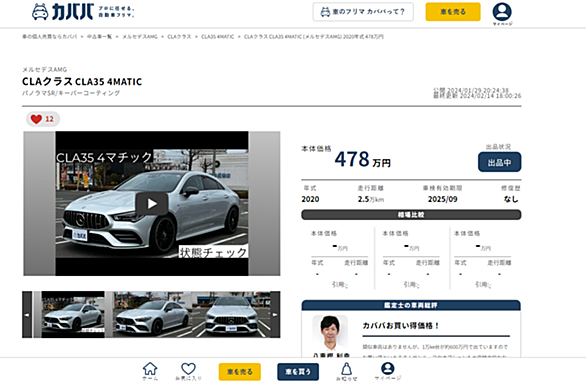
Task: Open the Mercedes AMG breadcrumb link
Action: coord(140,37)
